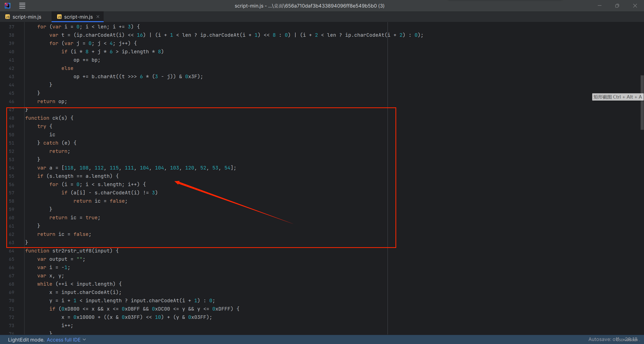
Task: Click the Access full IDE link
Action: pos(64,340)
